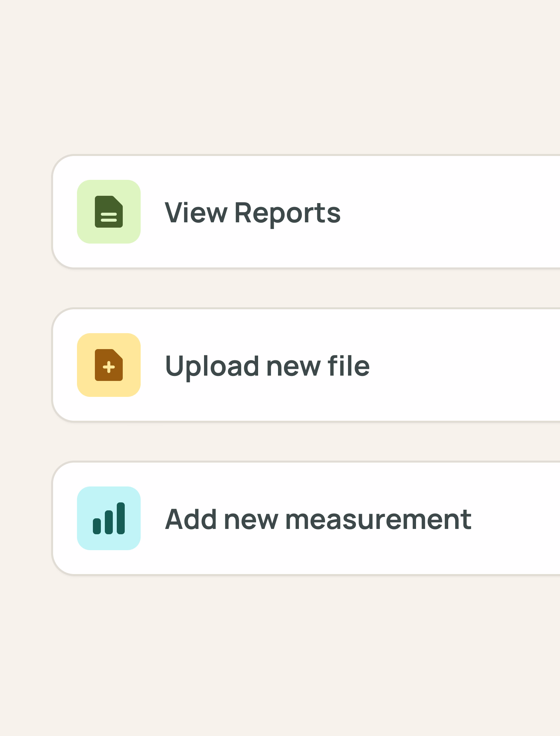560x736 pixels.
Task: Click the middle card for uploading files
Action: 300,365
